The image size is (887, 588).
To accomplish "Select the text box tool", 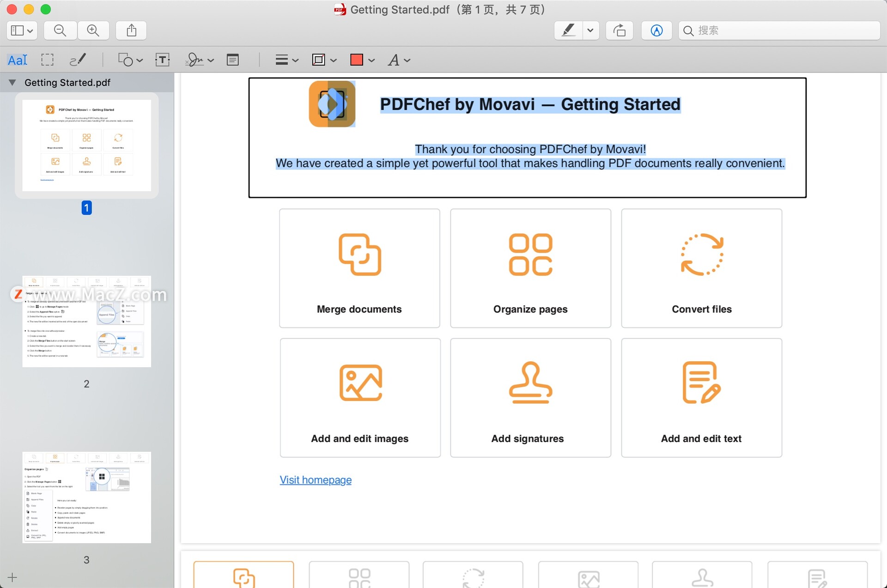I will (x=163, y=60).
